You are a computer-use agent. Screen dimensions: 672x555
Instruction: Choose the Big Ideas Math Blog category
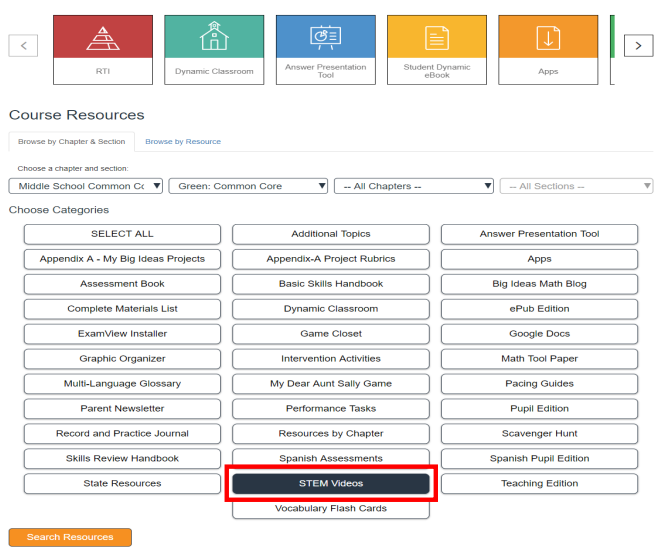(x=540, y=284)
